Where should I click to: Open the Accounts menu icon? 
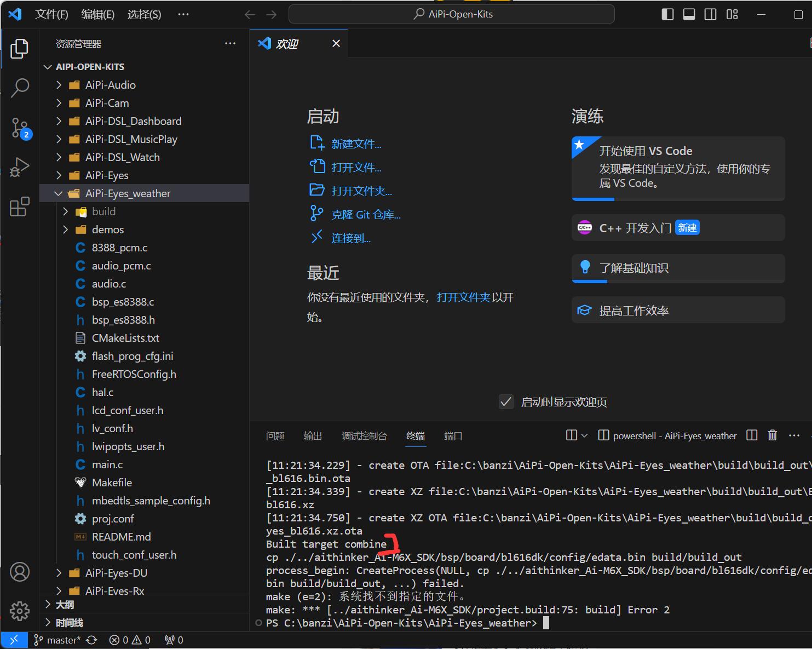coord(20,572)
